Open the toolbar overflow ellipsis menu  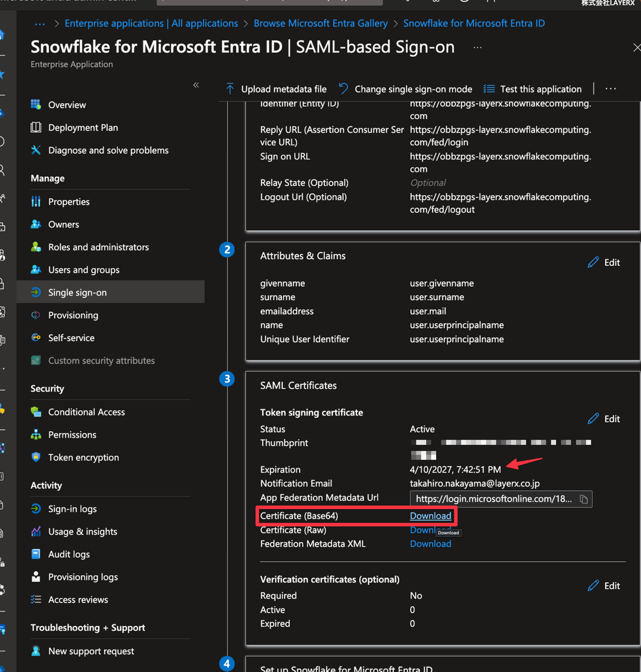(611, 88)
